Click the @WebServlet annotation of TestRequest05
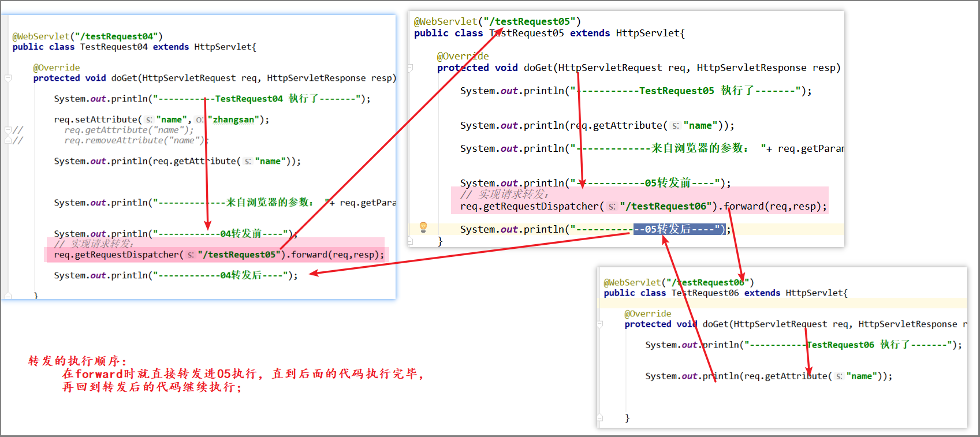The image size is (980, 437). point(446,21)
